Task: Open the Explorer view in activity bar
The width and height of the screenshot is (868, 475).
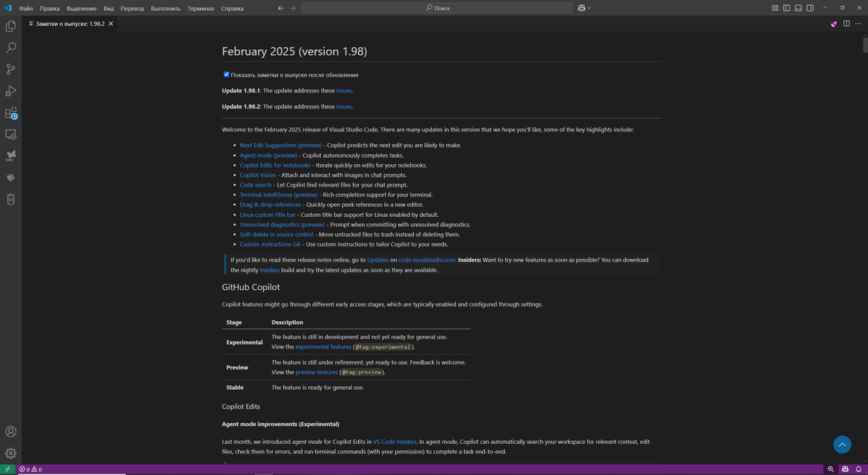Action: (11, 26)
